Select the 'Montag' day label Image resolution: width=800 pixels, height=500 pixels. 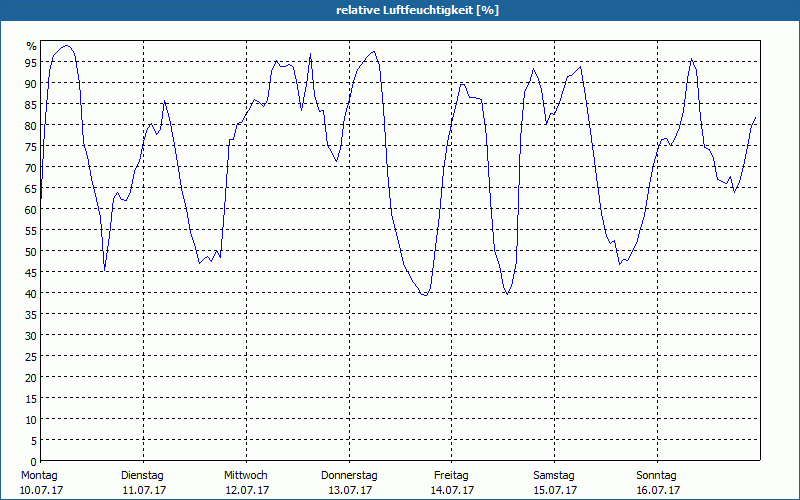point(40,475)
